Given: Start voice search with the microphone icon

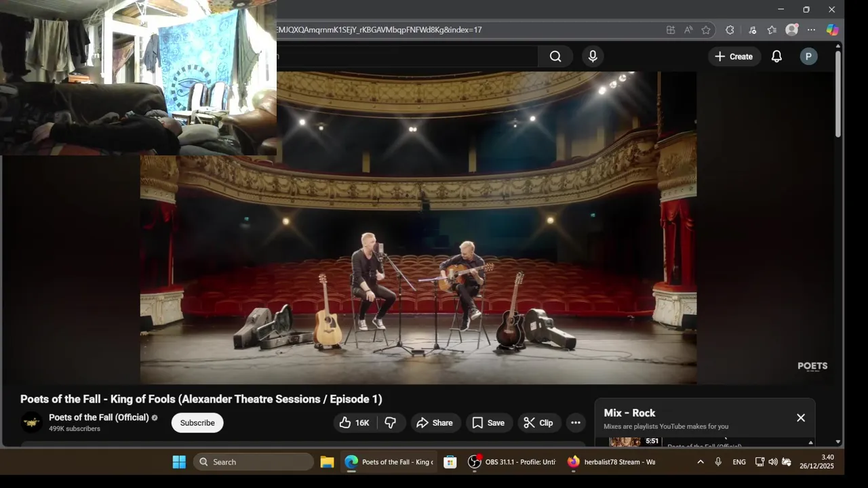Looking at the screenshot, I should pos(593,57).
